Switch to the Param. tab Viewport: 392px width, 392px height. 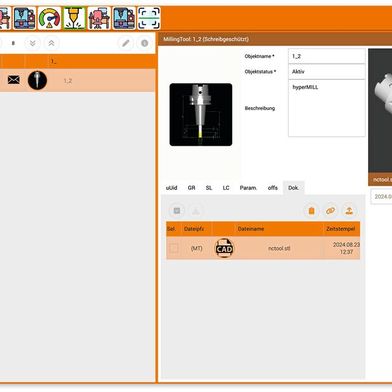[x=248, y=188]
